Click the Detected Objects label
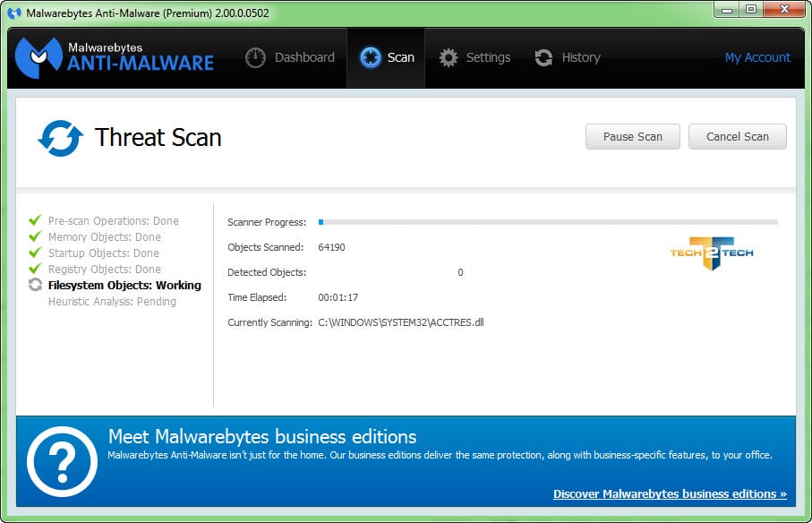The image size is (812, 523). point(267,272)
